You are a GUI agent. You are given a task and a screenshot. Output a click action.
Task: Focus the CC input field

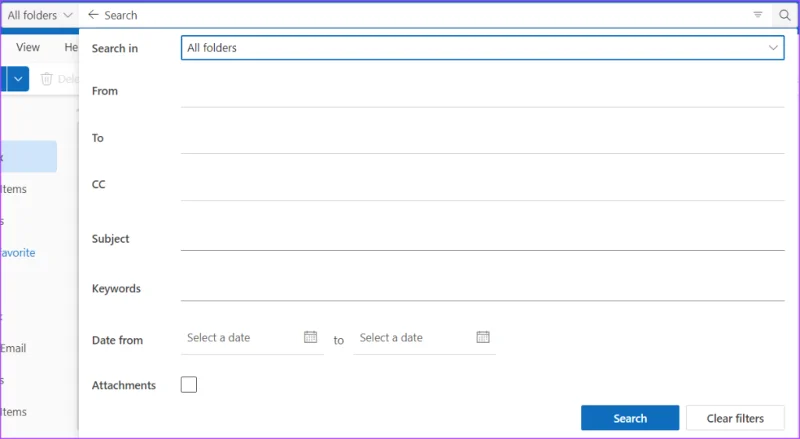tap(482, 186)
